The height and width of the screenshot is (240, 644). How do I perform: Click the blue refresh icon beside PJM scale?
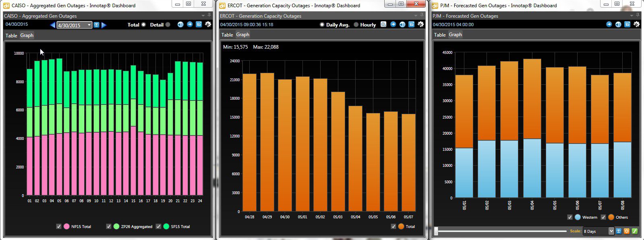(x=619, y=231)
